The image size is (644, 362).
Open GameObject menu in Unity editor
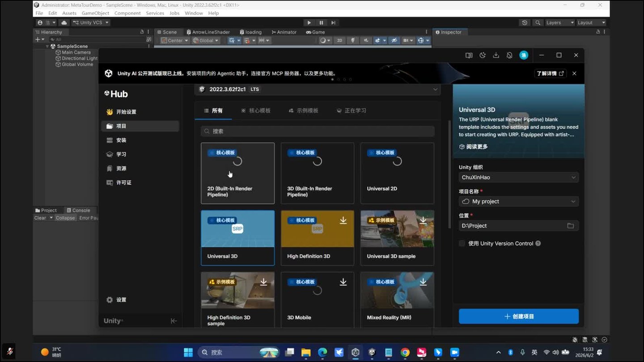pos(95,13)
